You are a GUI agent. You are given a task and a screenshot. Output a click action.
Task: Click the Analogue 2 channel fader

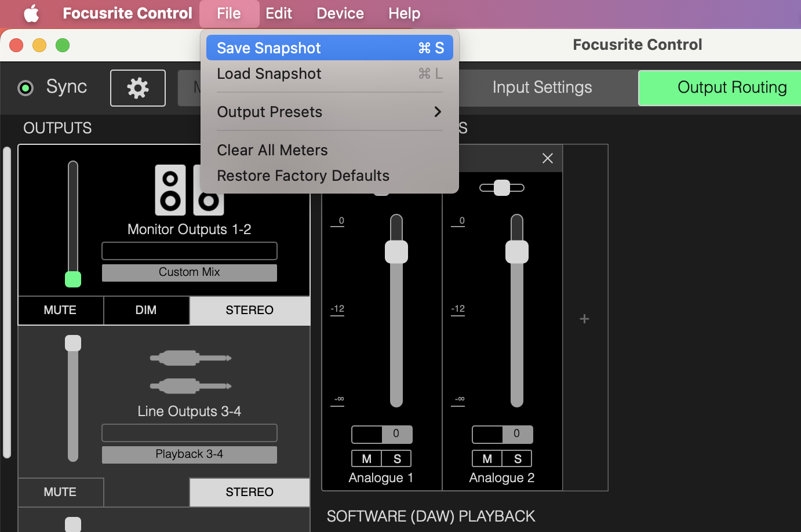pyautogui.click(x=517, y=311)
